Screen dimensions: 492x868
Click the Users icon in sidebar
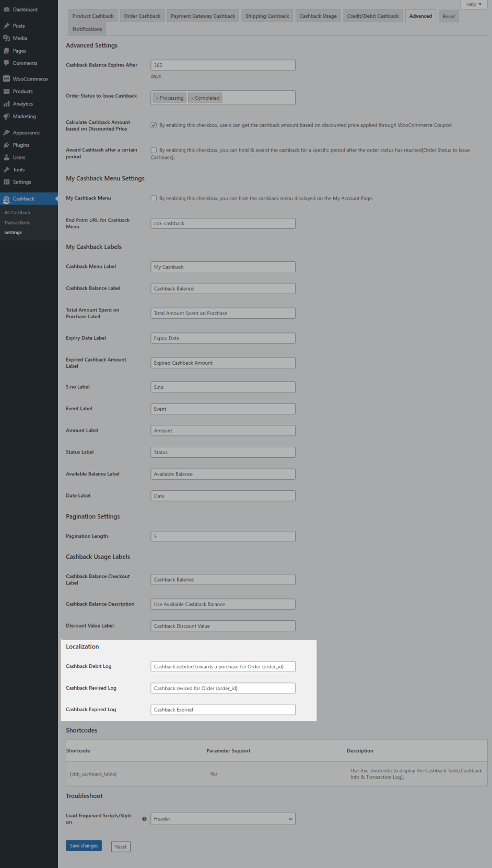point(7,157)
